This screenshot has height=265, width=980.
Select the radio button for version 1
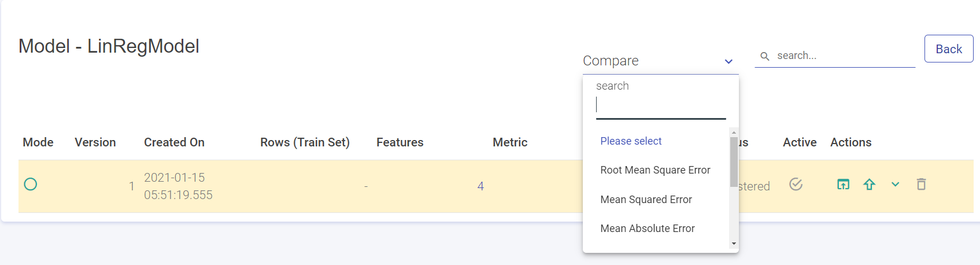tap(31, 184)
